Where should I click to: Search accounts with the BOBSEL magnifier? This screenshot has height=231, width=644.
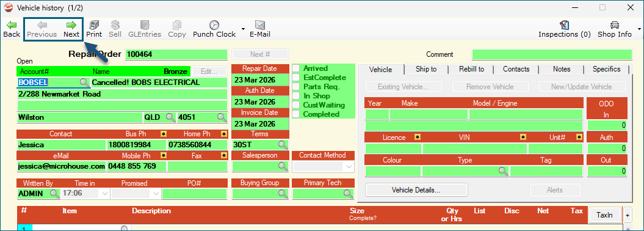click(85, 82)
